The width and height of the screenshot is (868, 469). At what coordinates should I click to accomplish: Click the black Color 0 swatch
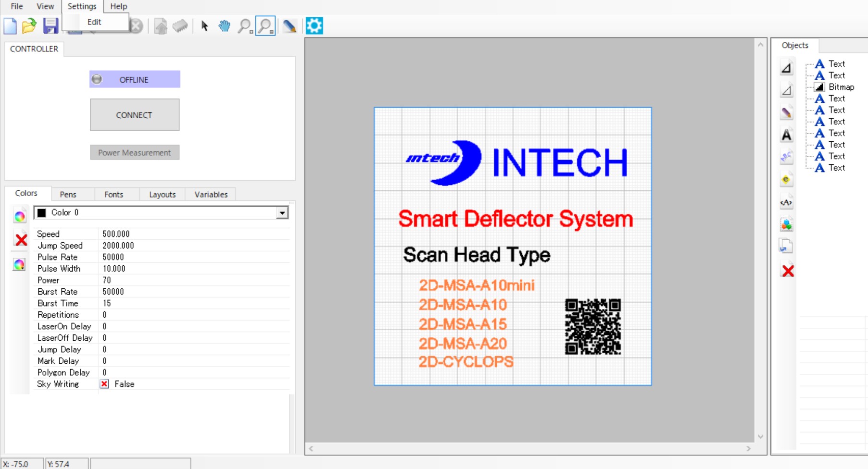coord(42,213)
